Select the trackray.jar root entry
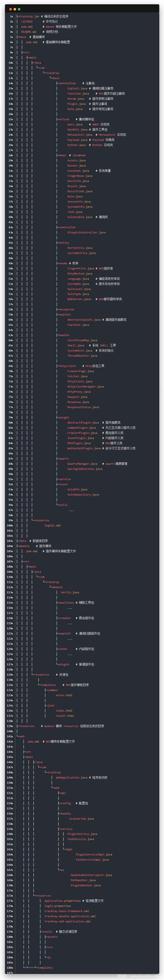This screenshot has height=980, width=164. click(x=29, y=16)
